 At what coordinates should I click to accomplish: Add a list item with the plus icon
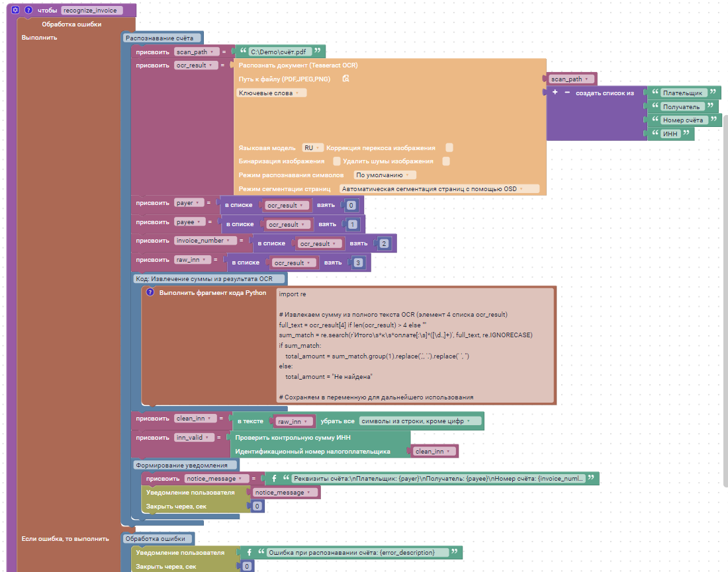[555, 93]
